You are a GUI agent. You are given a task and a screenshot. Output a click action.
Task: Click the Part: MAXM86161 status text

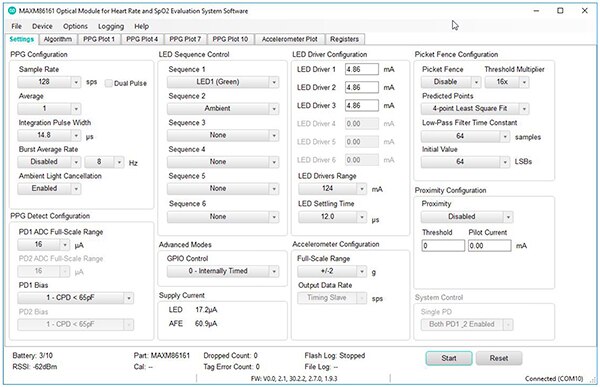tap(161, 356)
